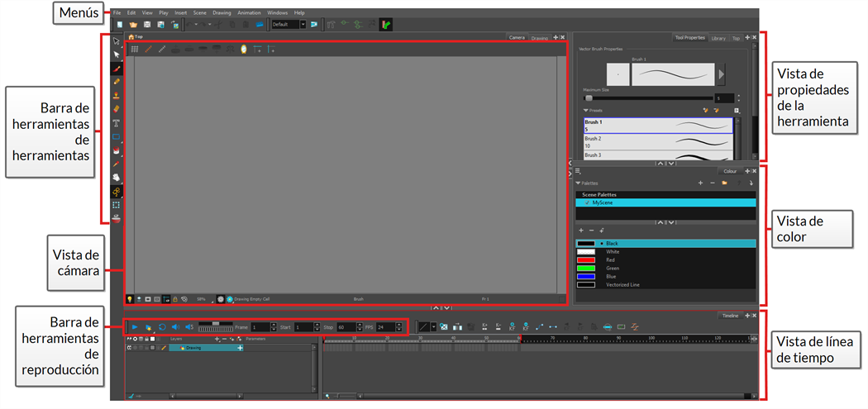Viewport: 868px width, 409px height.
Task: Choose the Eraser tool
Action: 117,109
